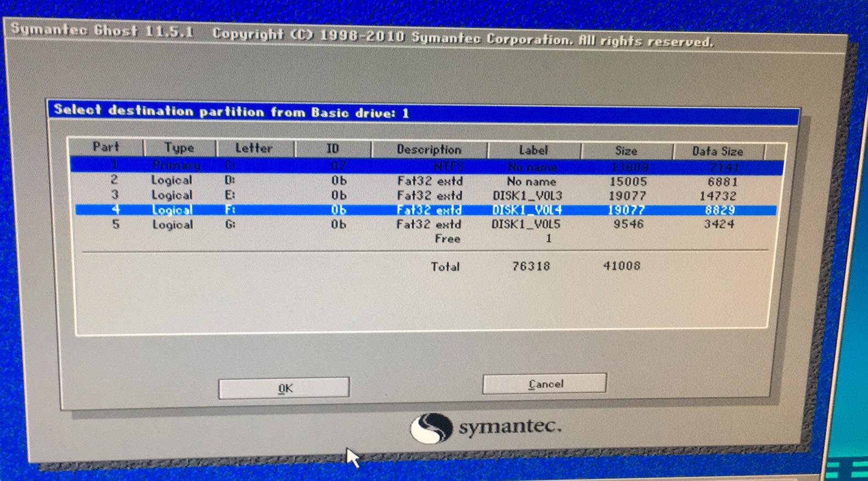This screenshot has width=868, height=481.
Task: Click the Type column header
Action: (179, 148)
